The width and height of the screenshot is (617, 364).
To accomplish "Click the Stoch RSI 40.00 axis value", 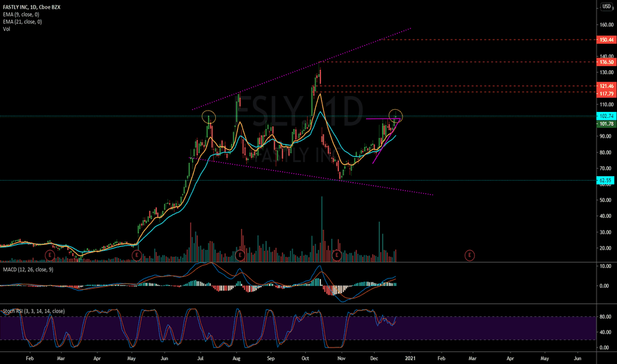I will (x=606, y=332).
